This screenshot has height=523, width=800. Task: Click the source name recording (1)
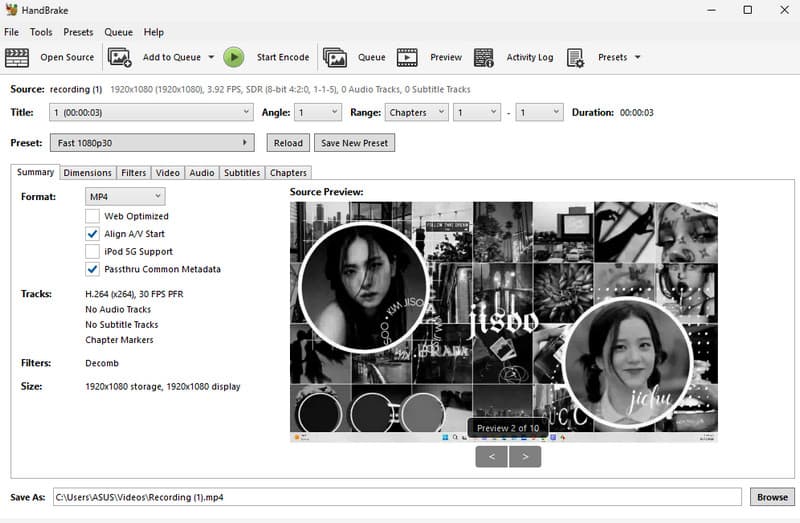[76, 89]
